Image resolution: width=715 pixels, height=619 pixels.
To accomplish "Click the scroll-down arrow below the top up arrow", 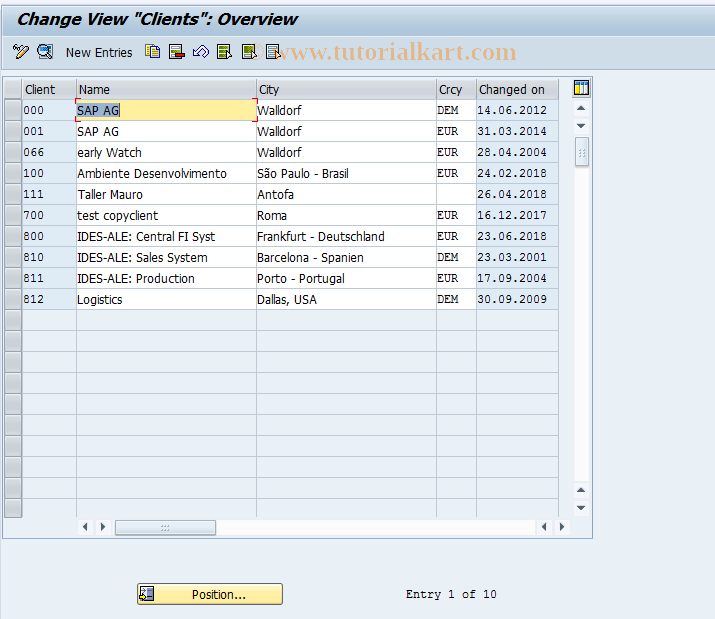I will pyautogui.click(x=581, y=126).
